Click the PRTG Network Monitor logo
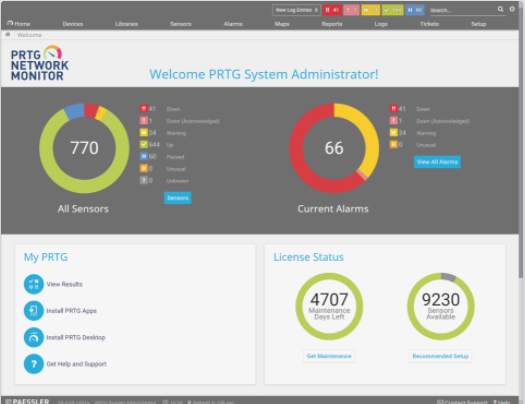This screenshot has height=404, width=525. 40,63
